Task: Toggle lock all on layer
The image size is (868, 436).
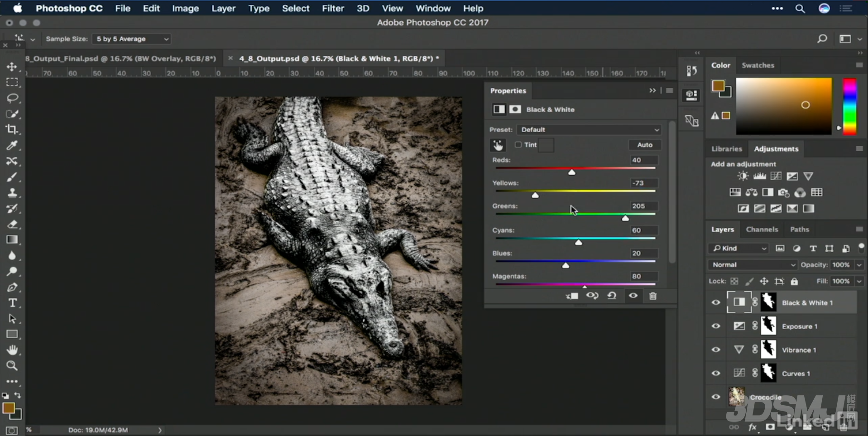Action: click(794, 281)
